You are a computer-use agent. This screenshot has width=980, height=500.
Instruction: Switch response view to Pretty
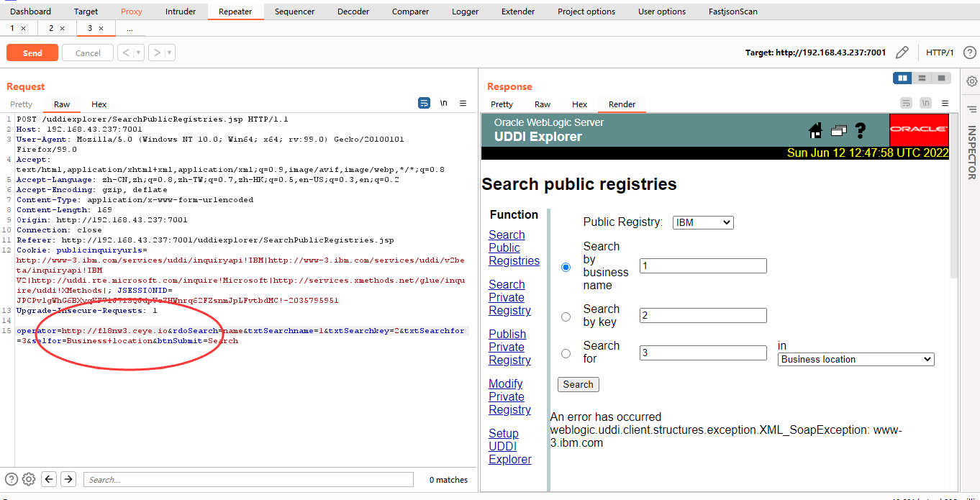click(502, 104)
